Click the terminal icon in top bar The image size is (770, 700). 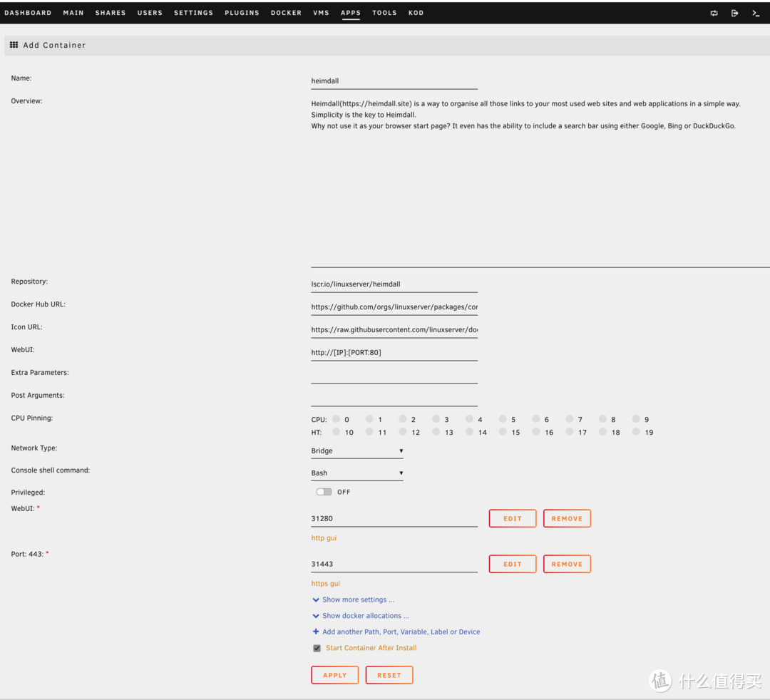point(756,13)
